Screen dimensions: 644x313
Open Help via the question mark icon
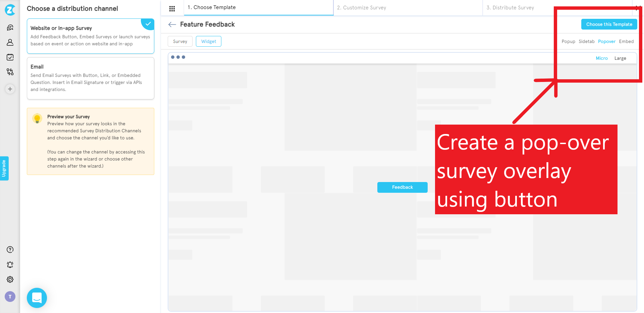point(10,250)
